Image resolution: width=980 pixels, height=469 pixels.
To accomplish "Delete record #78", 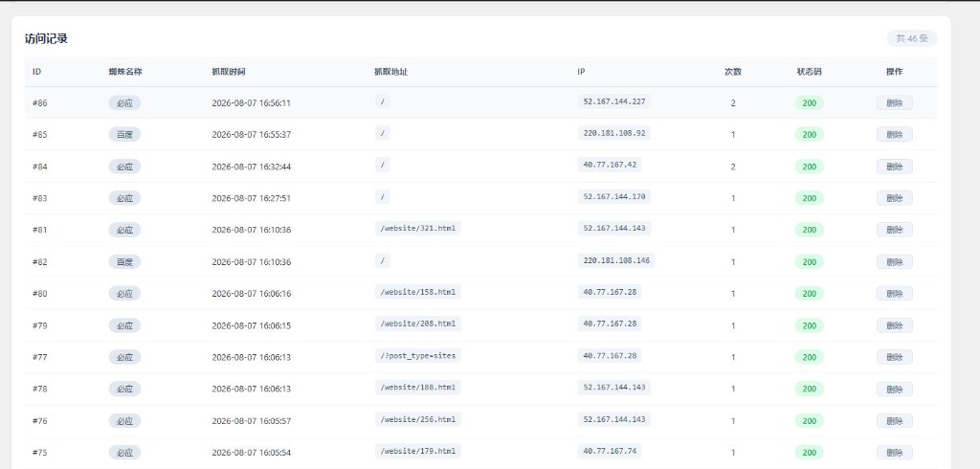I will (894, 389).
